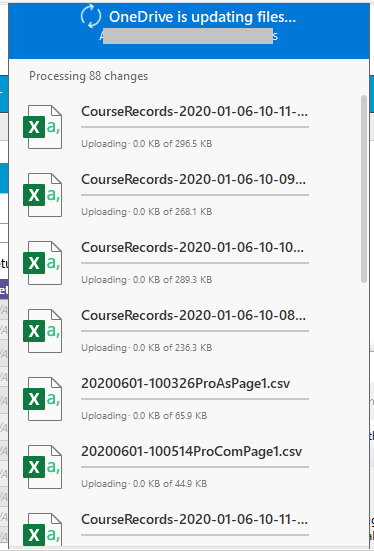Click CSV icon for 20200601-100326ProAsPage1.csv
Screen dimensions: 374x551
[x=43, y=399]
